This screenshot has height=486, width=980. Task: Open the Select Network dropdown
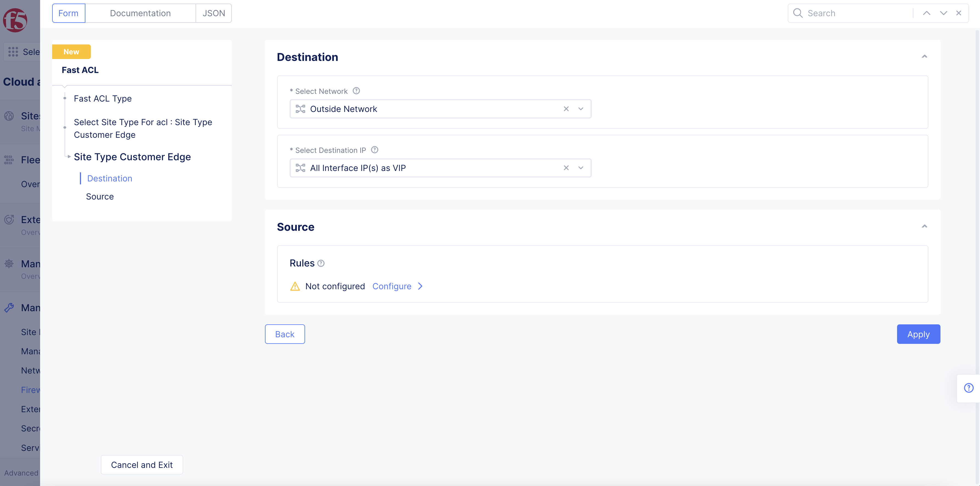point(581,109)
